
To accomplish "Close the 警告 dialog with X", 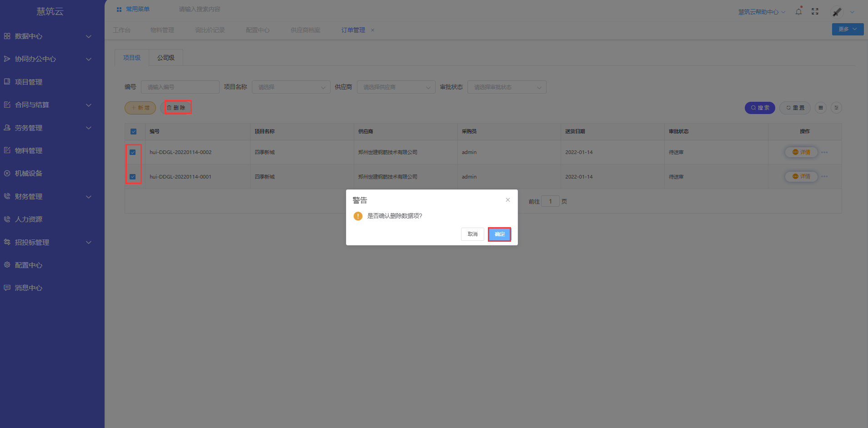I will click(508, 200).
